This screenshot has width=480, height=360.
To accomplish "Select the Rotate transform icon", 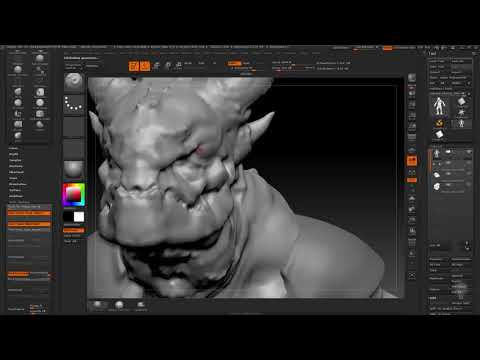I will point(179,66).
